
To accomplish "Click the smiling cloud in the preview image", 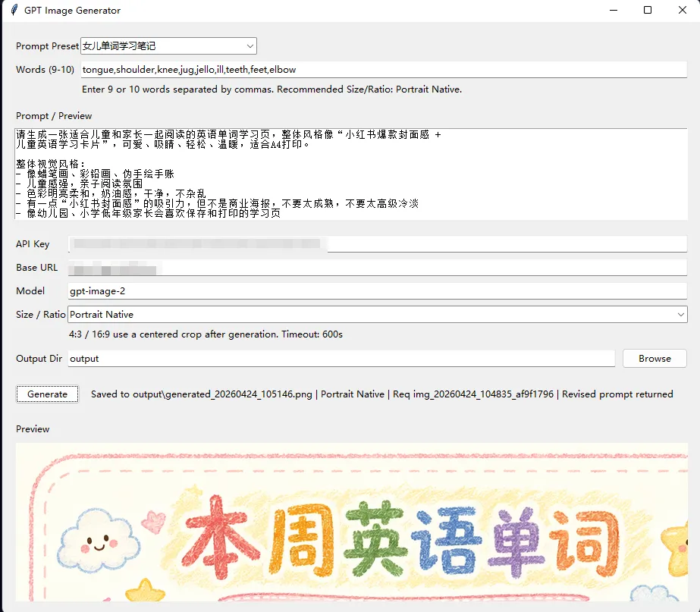I will tap(99, 540).
